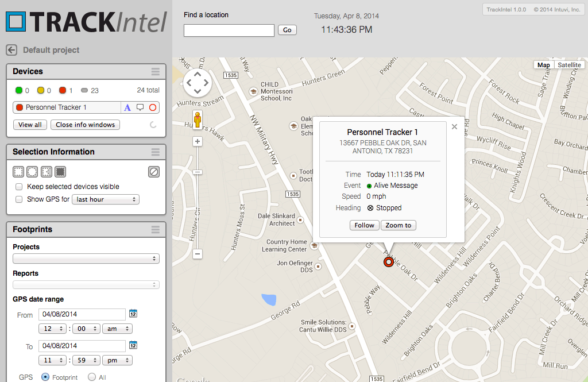Click the map zoom slider handle
Viewport: 588px width, 382px height.
[x=198, y=172]
